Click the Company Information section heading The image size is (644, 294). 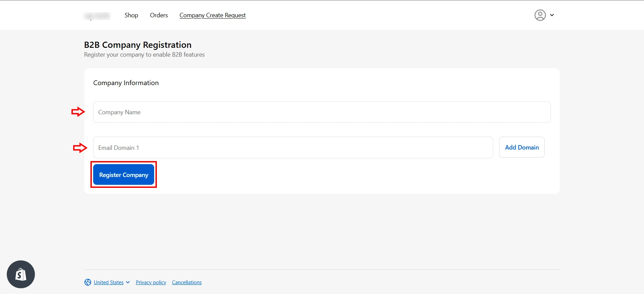click(x=126, y=82)
